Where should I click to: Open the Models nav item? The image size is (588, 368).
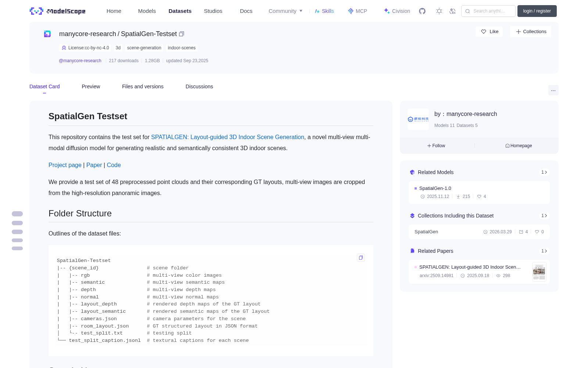coord(147,11)
